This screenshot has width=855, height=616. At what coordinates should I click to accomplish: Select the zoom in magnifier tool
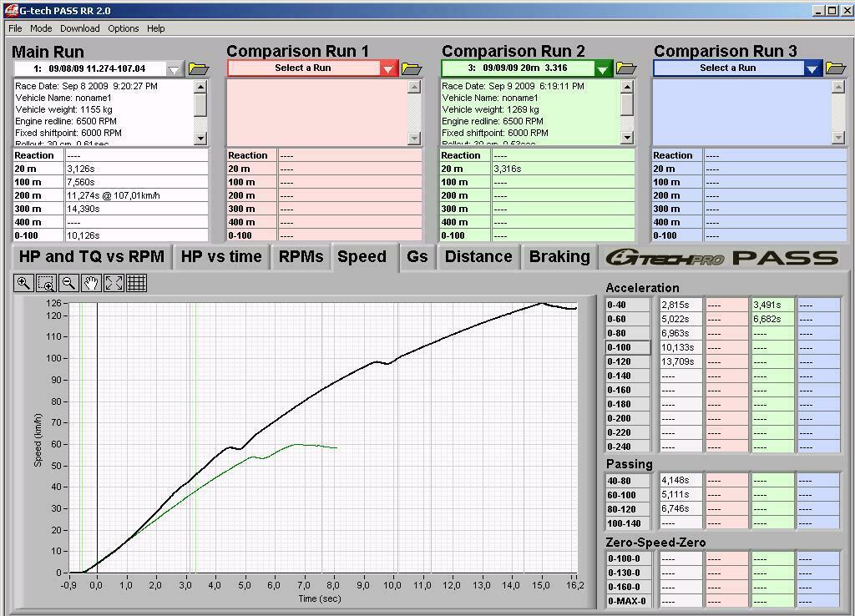[23, 283]
